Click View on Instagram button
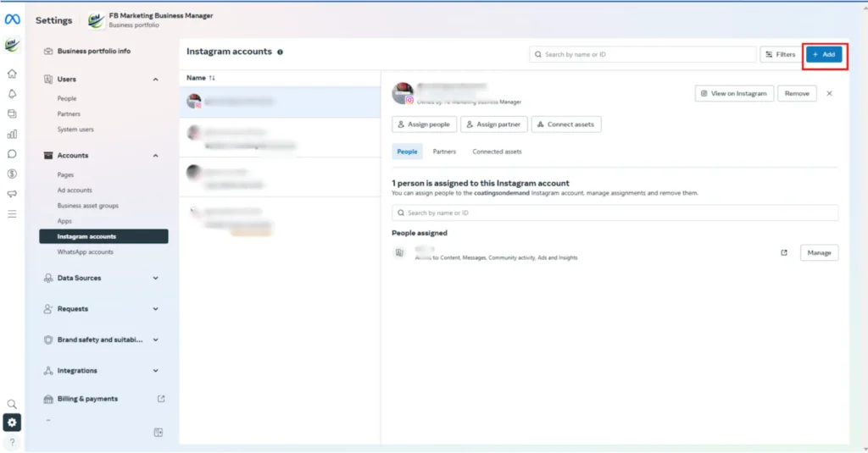Viewport: 868px width, 453px height. click(x=734, y=93)
